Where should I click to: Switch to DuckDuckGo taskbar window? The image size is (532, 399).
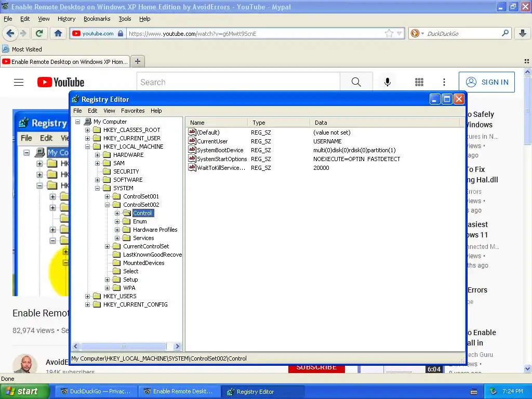[x=96, y=392]
